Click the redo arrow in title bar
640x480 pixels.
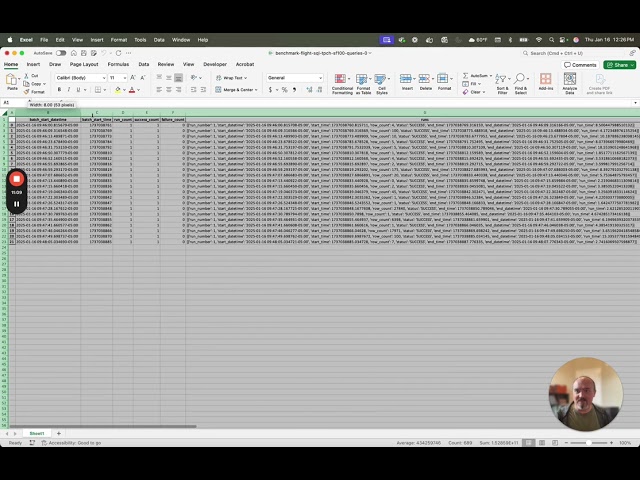(x=118, y=53)
